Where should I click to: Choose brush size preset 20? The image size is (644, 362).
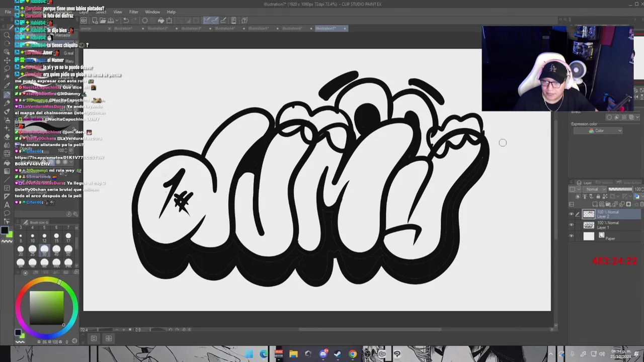click(21, 251)
